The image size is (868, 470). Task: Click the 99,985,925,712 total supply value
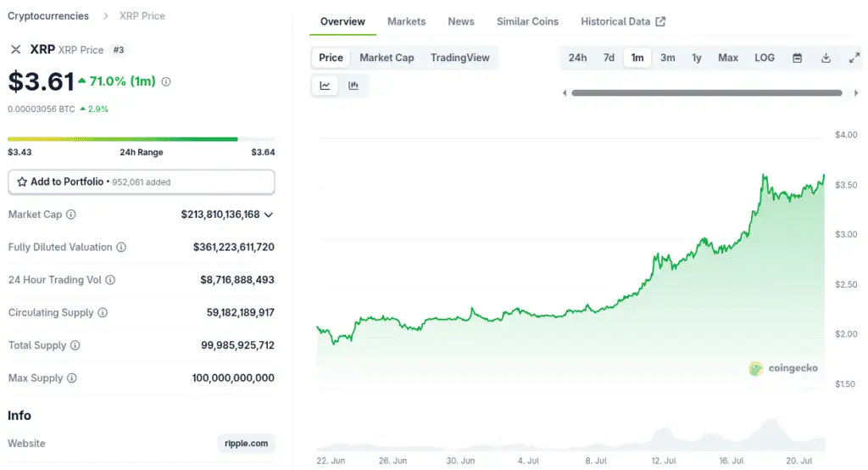point(237,345)
